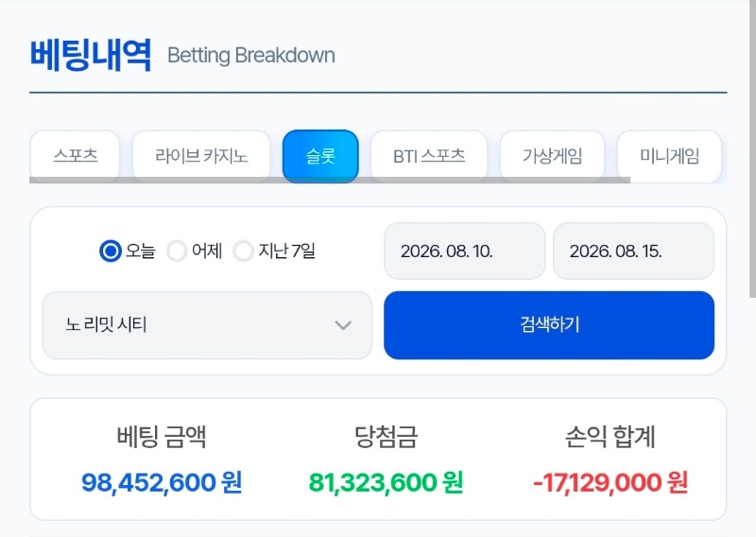Open the BTI 스포츠 tab
Screen dimensions: 756x537
pyautogui.click(x=429, y=155)
